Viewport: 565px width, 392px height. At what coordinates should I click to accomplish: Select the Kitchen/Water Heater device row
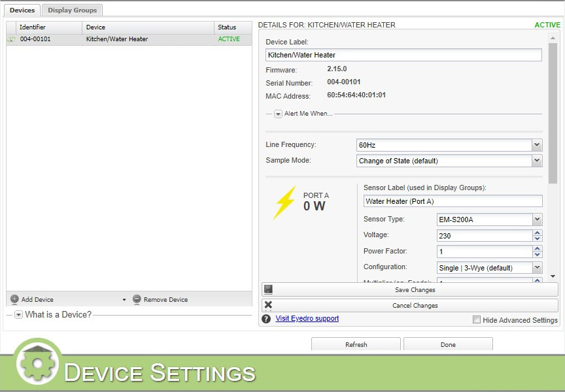click(x=129, y=39)
